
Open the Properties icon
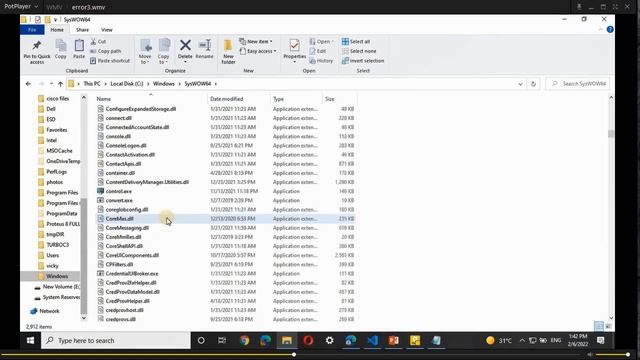click(294, 46)
